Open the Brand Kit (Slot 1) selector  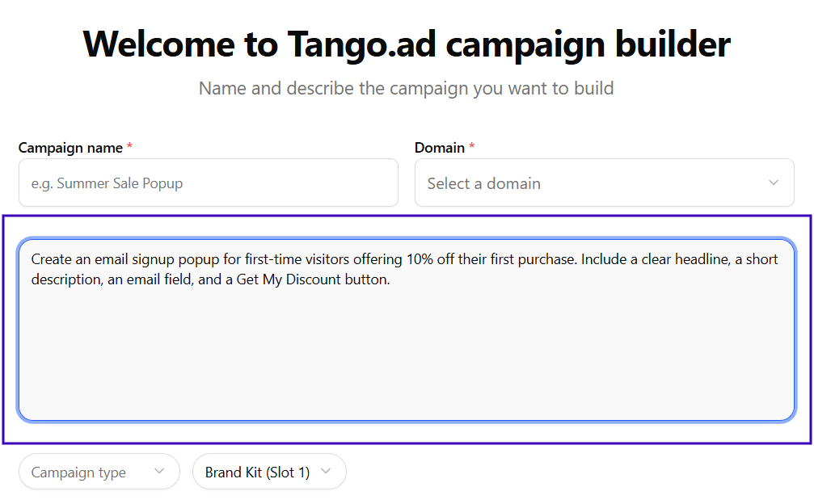(269, 472)
